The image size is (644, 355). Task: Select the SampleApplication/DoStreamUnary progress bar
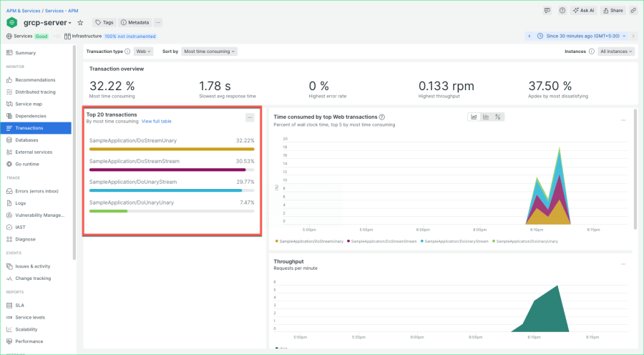pos(172,149)
